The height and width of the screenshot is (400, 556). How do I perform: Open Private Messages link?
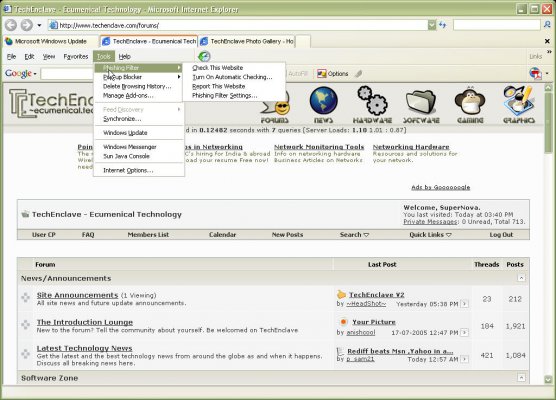tap(430, 222)
